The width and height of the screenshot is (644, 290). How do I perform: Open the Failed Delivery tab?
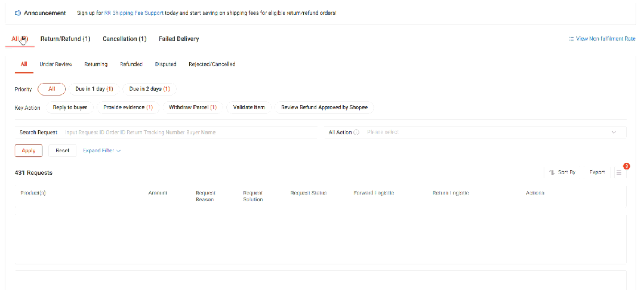[x=178, y=39]
